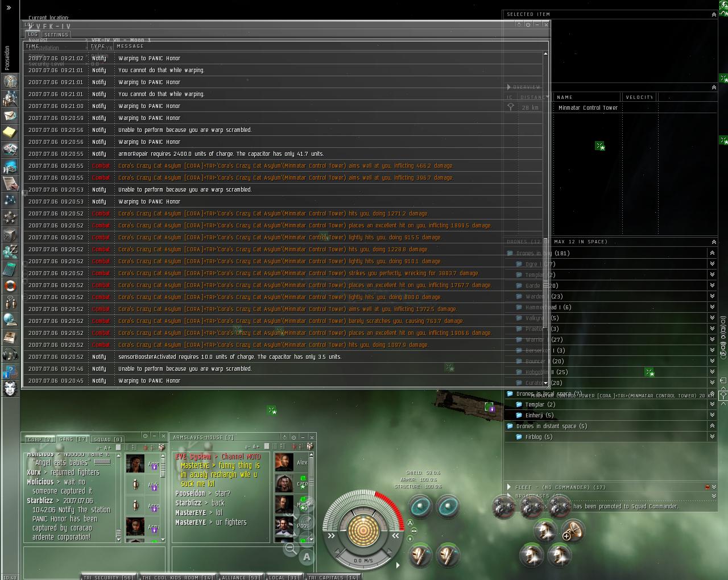Click the ship speed gauge '0.0 M/S'

pos(363,561)
